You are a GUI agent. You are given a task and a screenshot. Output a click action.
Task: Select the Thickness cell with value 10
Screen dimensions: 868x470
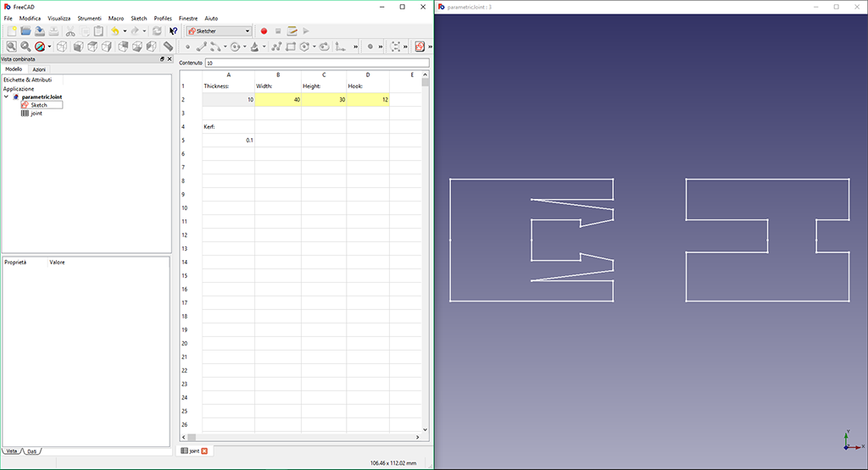pos(229,100)
